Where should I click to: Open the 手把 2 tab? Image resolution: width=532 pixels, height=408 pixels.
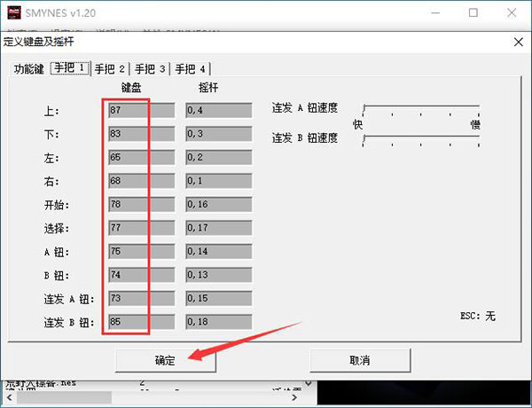[x=110, y=69]
